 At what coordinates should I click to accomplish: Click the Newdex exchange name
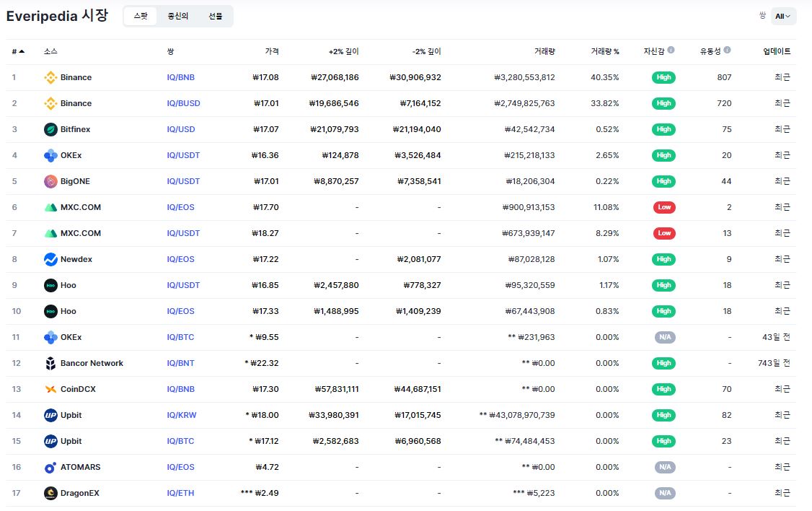[x=76, y=259]
